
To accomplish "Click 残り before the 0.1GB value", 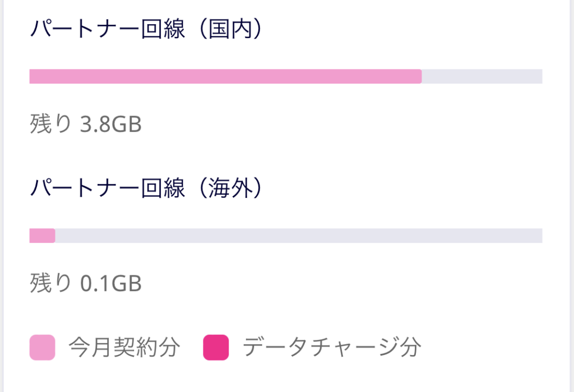I will click(50, 283).
